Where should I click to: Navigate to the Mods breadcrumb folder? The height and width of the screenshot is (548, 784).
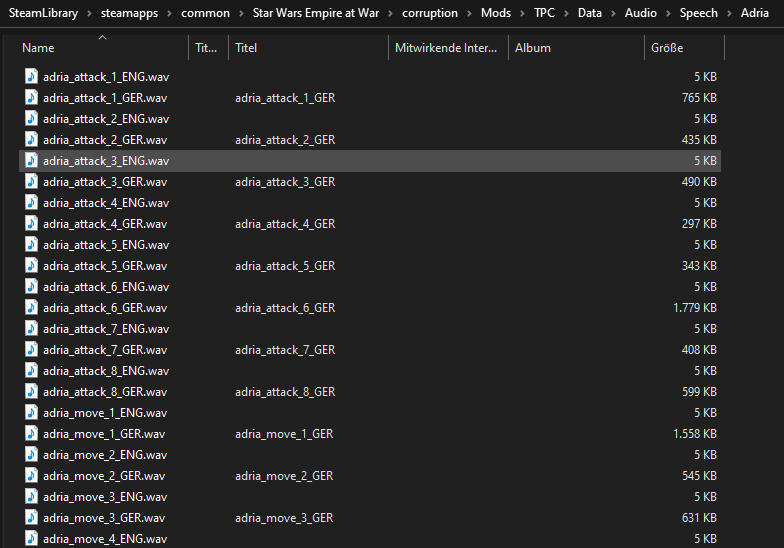coord(493,13)
